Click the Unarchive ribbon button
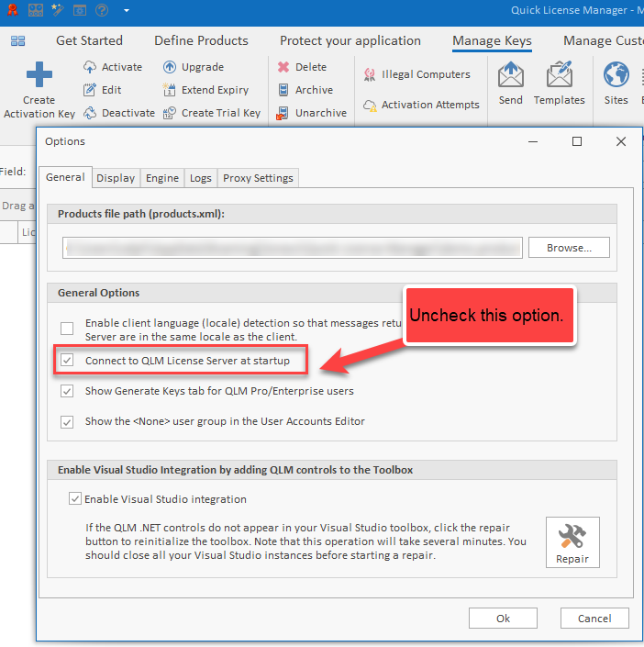 [312, 113]
